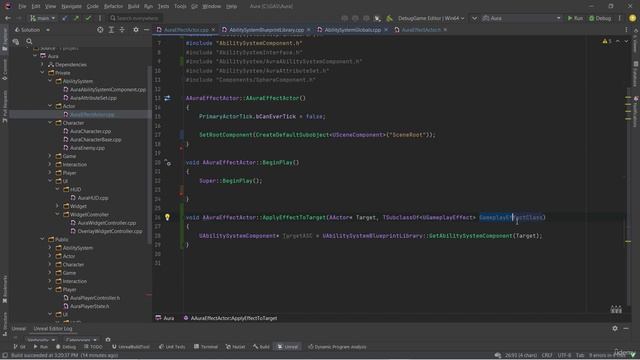Close the AuraEffectActor.cpp tab
Screen dimensions: 640x360
pyautogui.click(x=213, y=30)
